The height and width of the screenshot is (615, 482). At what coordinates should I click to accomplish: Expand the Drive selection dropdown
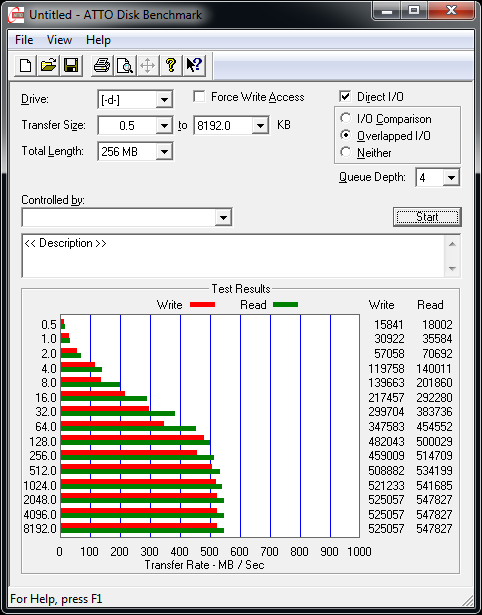click(x=164, y=100)
